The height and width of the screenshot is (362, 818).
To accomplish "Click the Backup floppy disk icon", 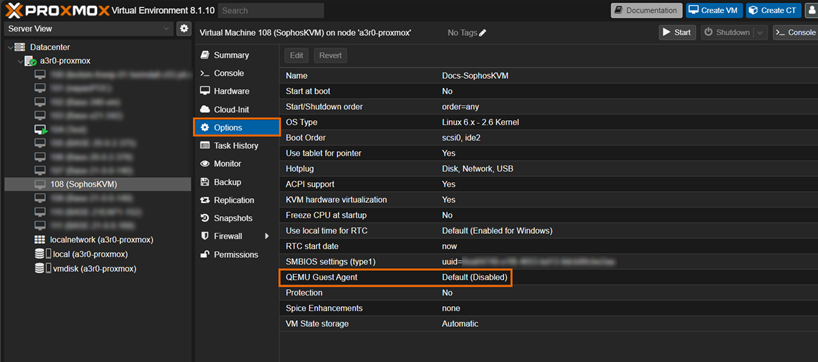I will point(205,182).
